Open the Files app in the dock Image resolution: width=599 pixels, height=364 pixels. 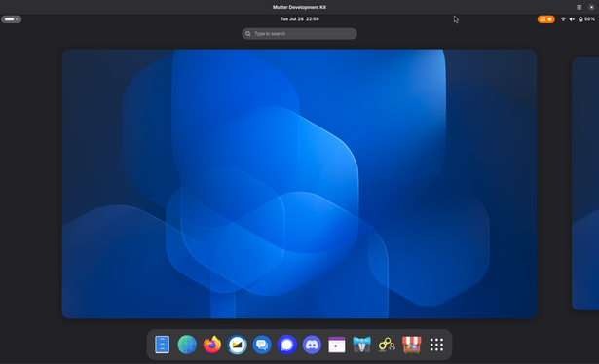coord(162,345)
